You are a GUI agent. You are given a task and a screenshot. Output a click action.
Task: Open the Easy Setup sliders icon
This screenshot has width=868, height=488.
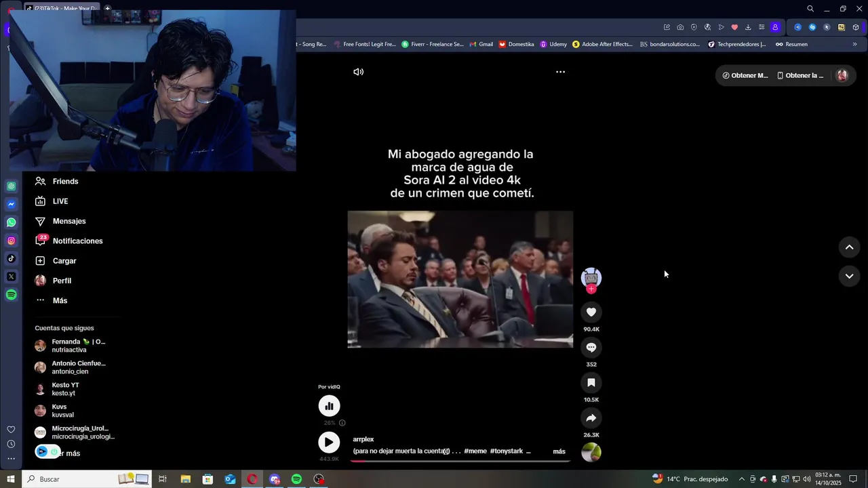pyautogui.click(x=762, y=27)
